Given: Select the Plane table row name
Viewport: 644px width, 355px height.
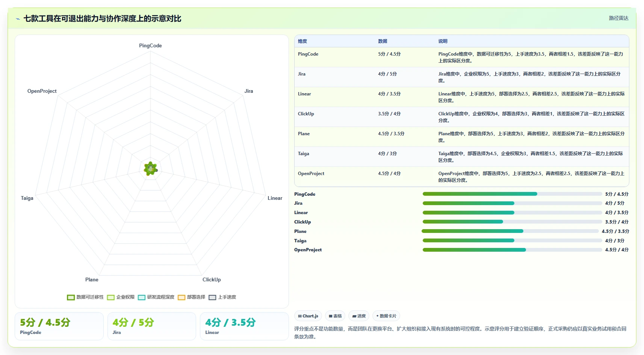Looking at the screenshot, I should point(304,134).
